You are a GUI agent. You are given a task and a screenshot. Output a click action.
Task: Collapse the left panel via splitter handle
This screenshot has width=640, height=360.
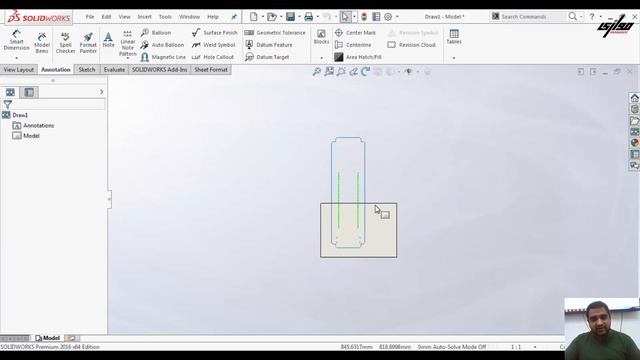(109, 199)
